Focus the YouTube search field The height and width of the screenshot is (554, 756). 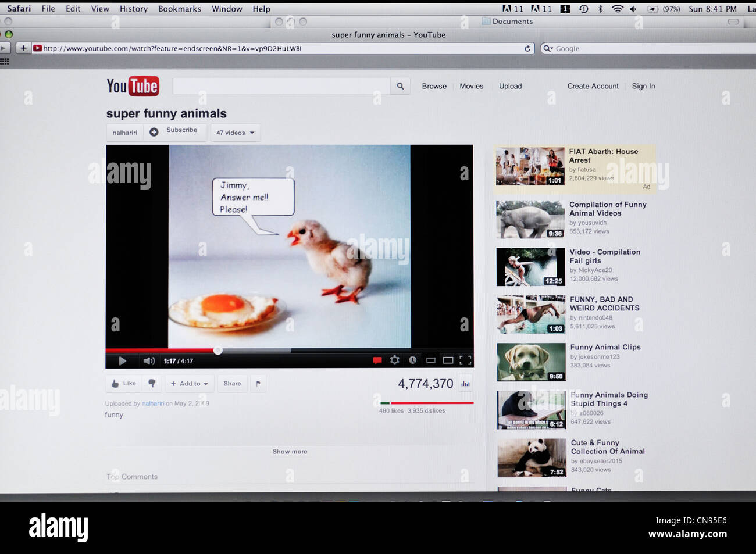(281, 86)
